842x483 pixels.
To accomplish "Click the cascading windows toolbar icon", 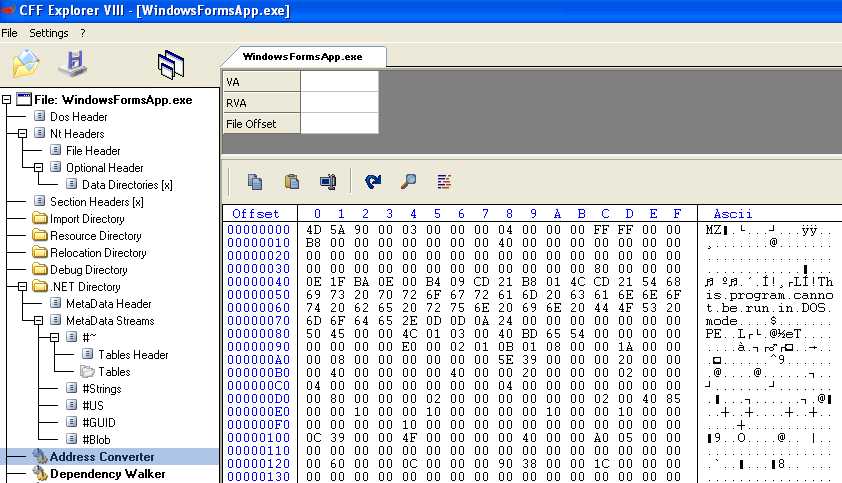I will 171,64.
